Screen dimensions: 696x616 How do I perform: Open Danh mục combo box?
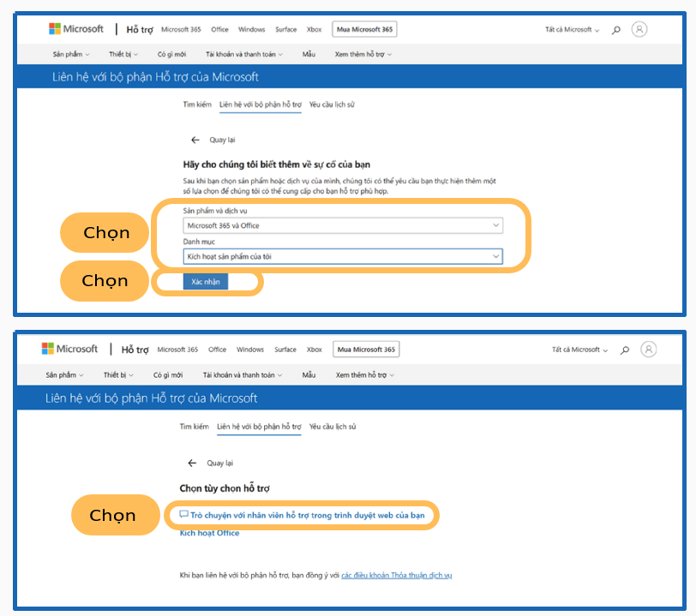[343, 256]
